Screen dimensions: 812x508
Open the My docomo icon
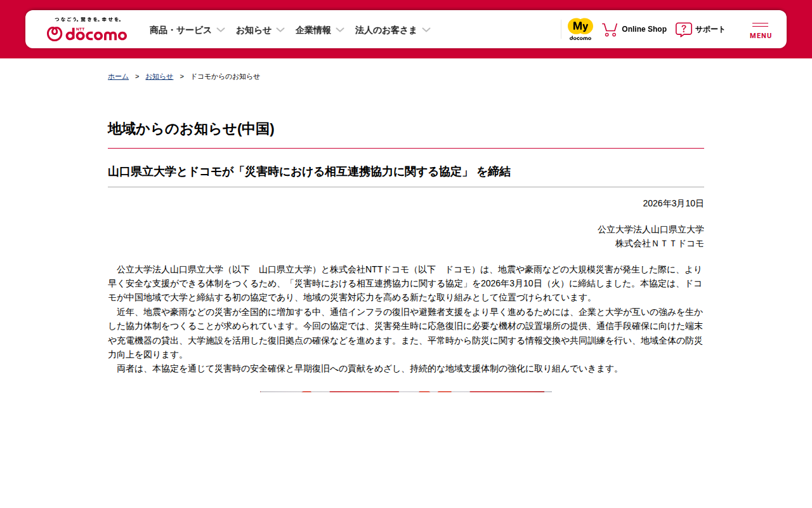(580, 29)
